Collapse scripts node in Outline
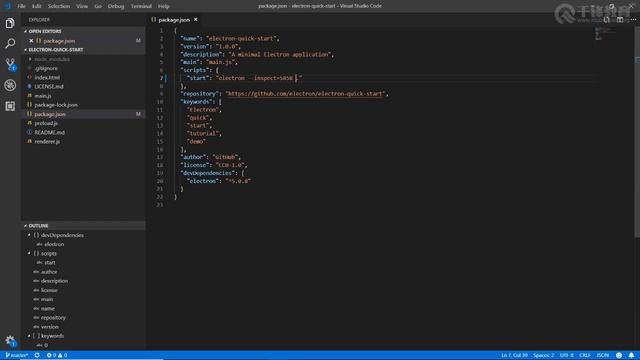Screen dimensions: 640x360 point(29,253)
